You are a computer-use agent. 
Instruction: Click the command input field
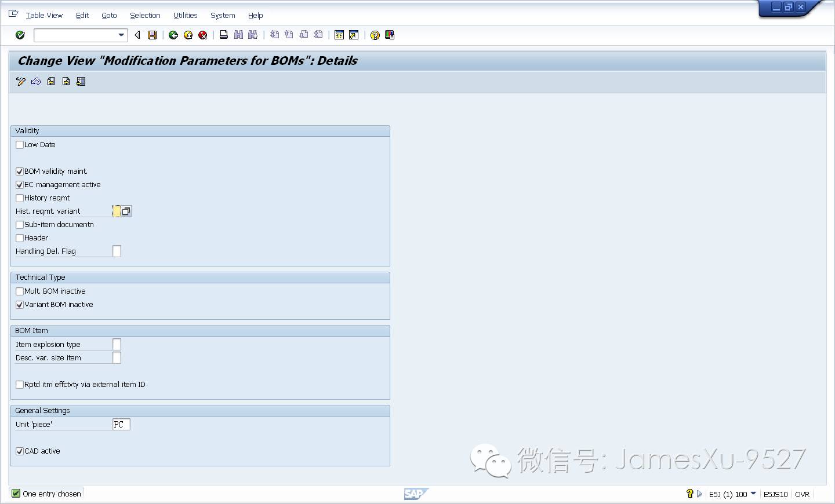75,35
